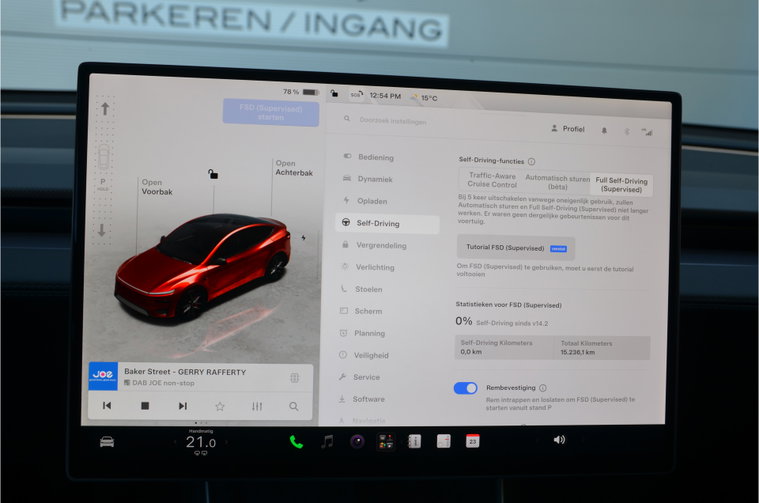Start the Tutorial FSD (Supervised)
The height and width of the screenshot is (503, 759).
[x=516, y=248]
